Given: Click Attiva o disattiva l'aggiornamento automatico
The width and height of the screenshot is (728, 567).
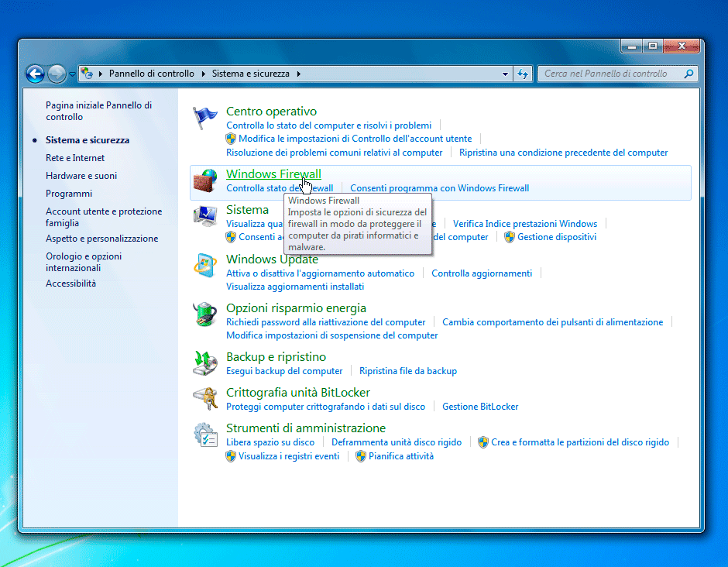Looking at the screenshot, I should pyautogui.click(x=320, y=273).
